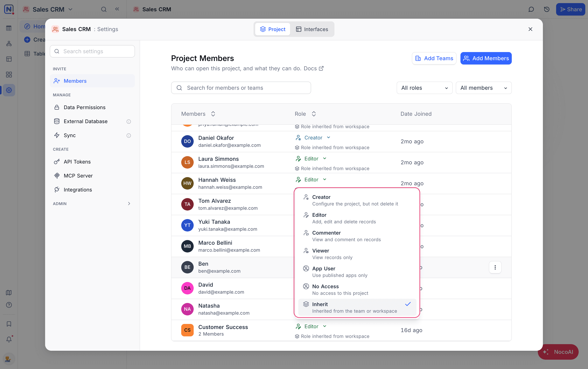Switch to the Interfaces tab
Image resolution: width=588 pixels, height=369 pixels.
coord(312,29)
